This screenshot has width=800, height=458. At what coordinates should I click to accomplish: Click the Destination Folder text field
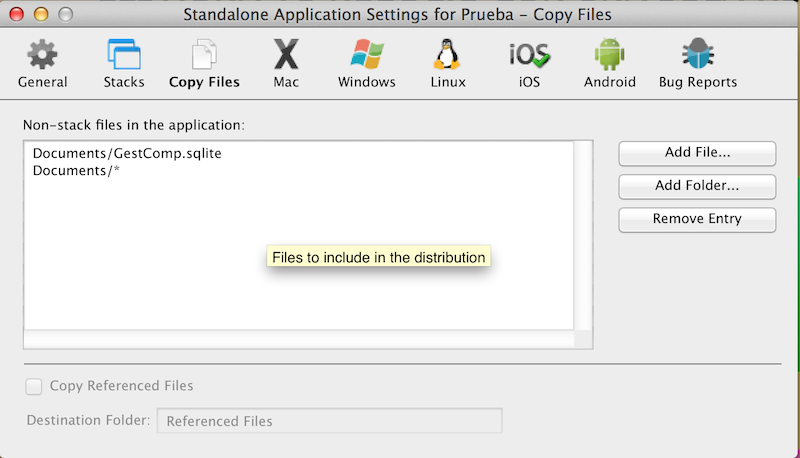[x=330, y=421]
